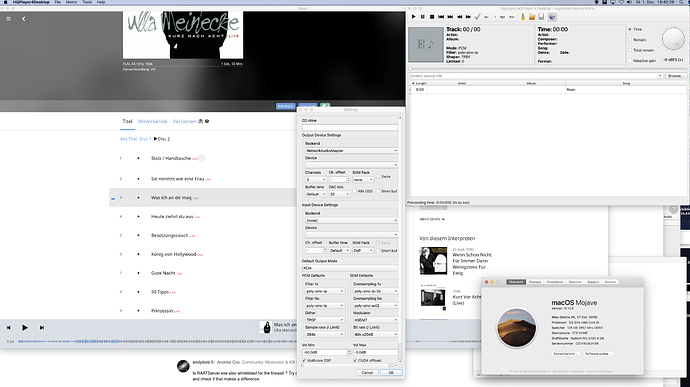Open output Device dropdown
The width and height of the screenshot is (690, 387).
[x=351, y=165]
